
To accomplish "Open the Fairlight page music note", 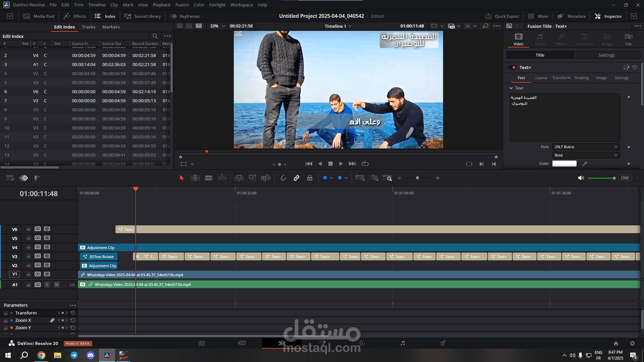I will (402, 343).
